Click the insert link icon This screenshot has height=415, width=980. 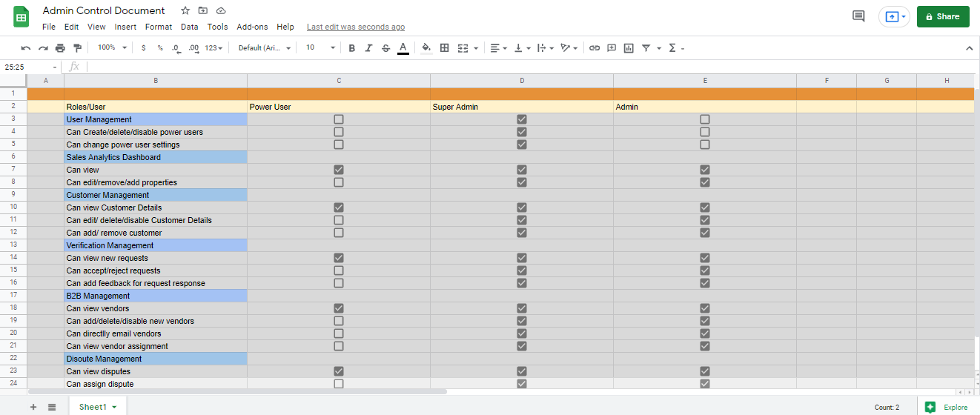595,48
